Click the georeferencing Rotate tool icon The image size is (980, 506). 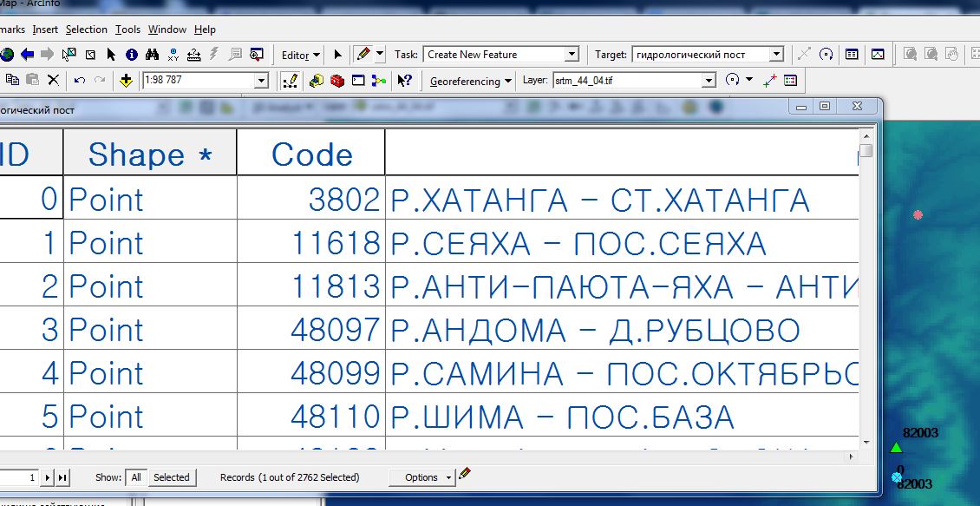point(733,80)
